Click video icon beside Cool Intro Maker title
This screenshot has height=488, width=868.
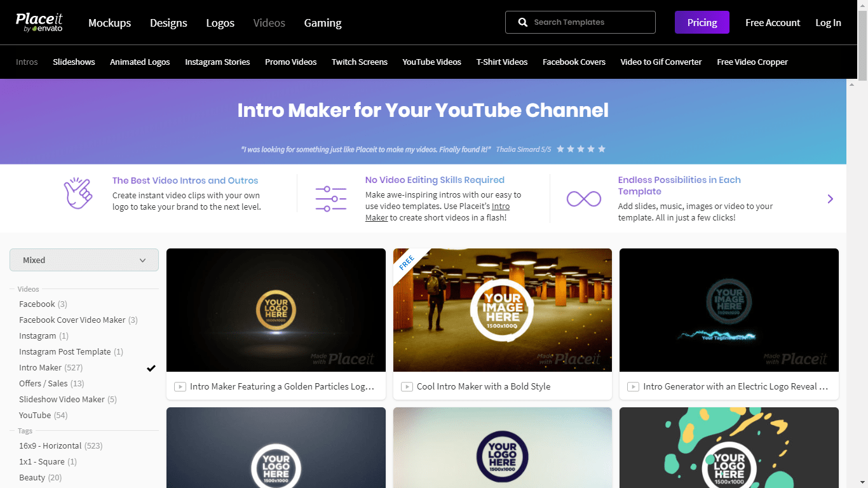coord(407,386)
